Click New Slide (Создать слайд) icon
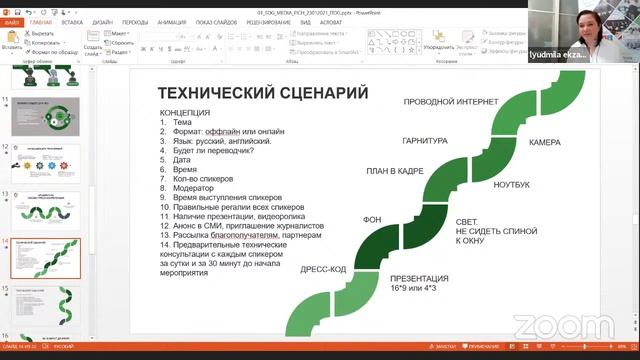This screenshot has height=360, width=640. click(93, 37)
